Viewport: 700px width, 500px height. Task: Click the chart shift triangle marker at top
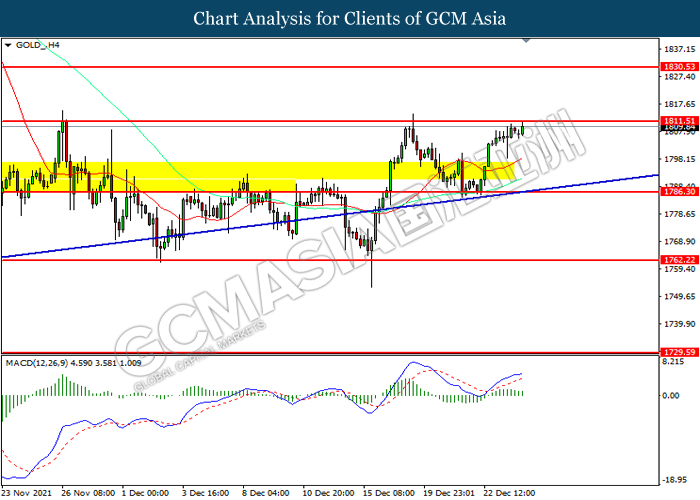(526, 41)
